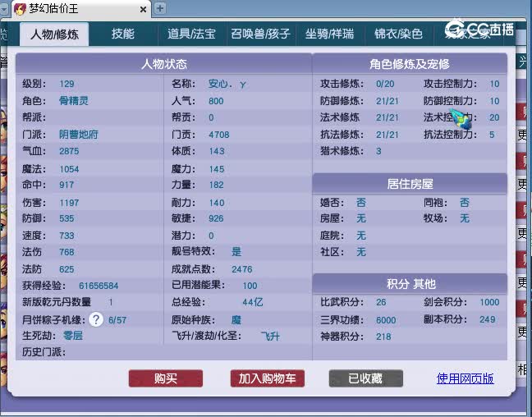Open the question mark help icon beside 月饼粽子机缘
The width and height of the screenshot is (532, 417).
96,319
